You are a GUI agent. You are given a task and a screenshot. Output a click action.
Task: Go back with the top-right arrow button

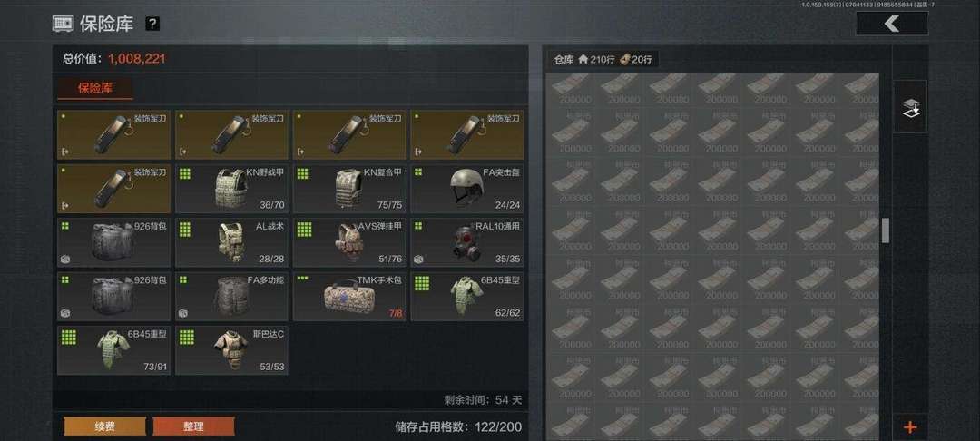(892, 24)
